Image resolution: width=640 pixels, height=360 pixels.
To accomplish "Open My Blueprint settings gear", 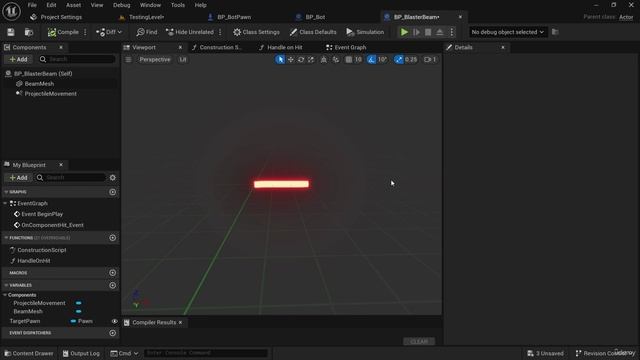I will [113, 178].
